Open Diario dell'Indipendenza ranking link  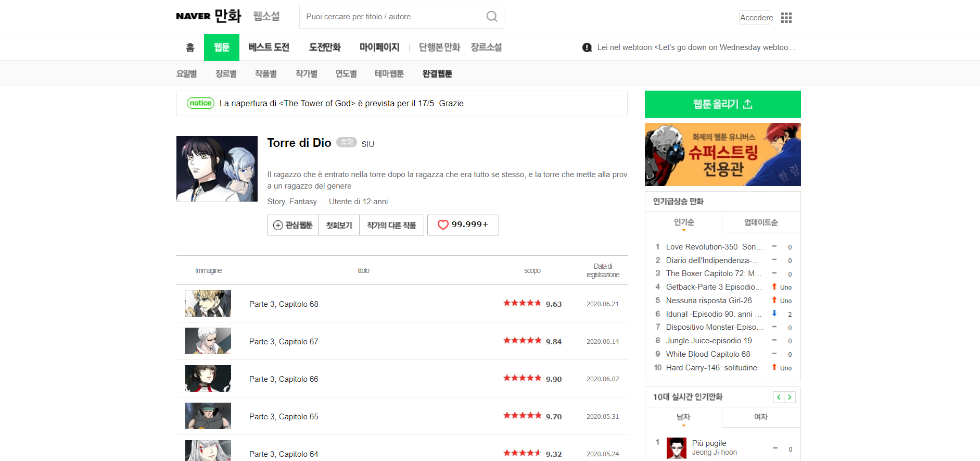tap(712, 260)
